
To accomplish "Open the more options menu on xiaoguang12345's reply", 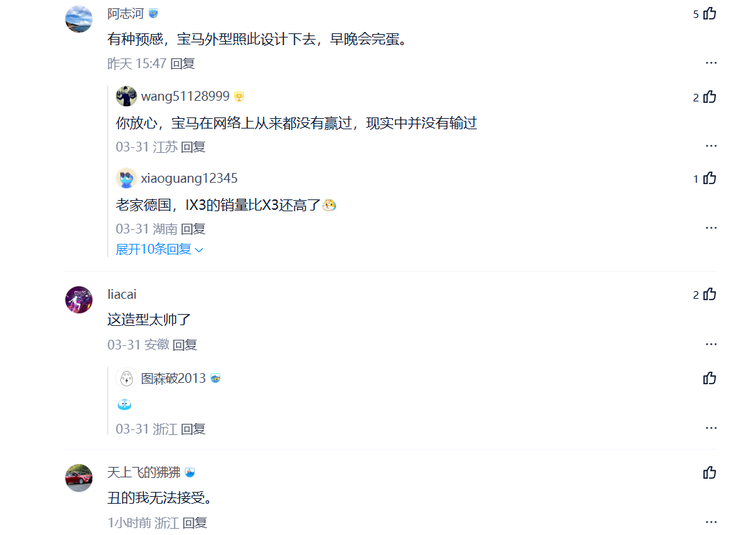I will pos(711,228).
